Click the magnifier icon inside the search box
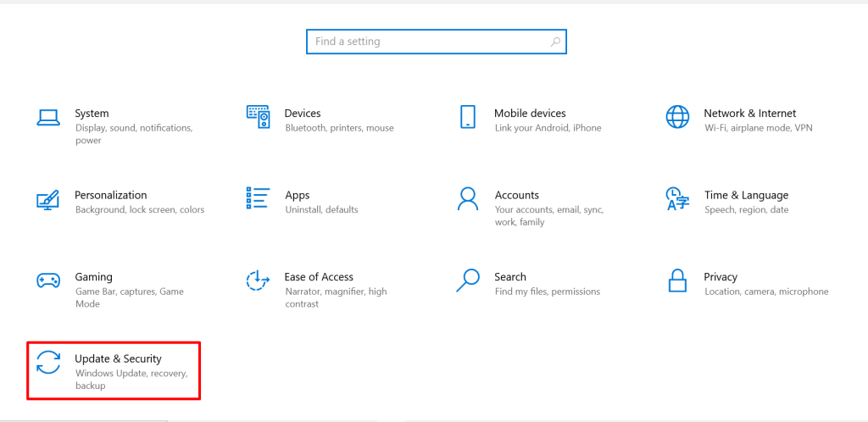Viewport: 868px width, 422px height. [x=554, y=42]
